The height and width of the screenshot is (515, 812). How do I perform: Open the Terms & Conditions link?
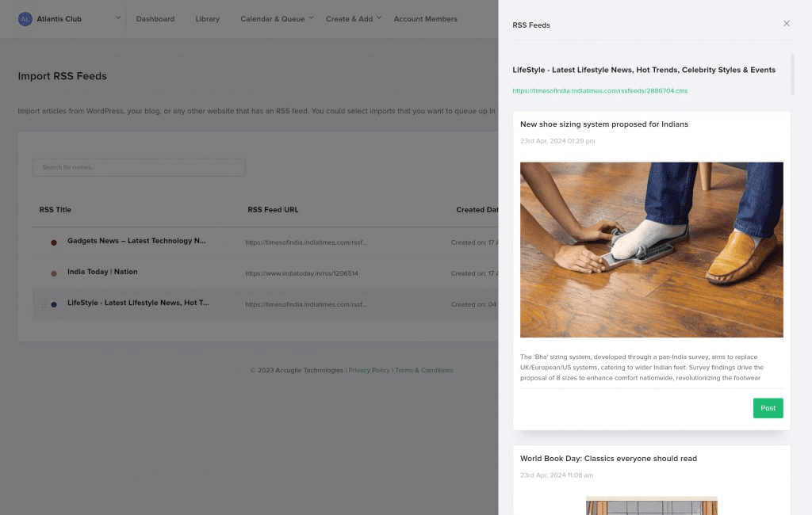(x=424, y=370)
